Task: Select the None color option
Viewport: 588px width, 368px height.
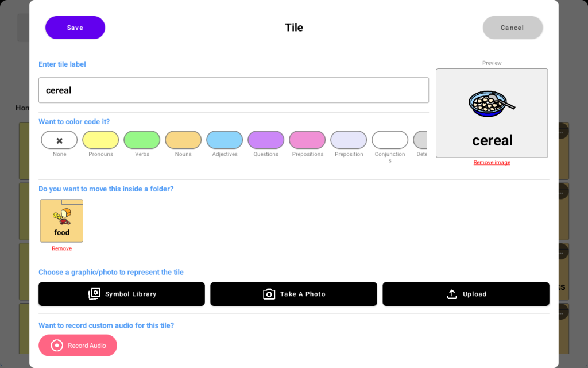Action: tap(59, 140)
